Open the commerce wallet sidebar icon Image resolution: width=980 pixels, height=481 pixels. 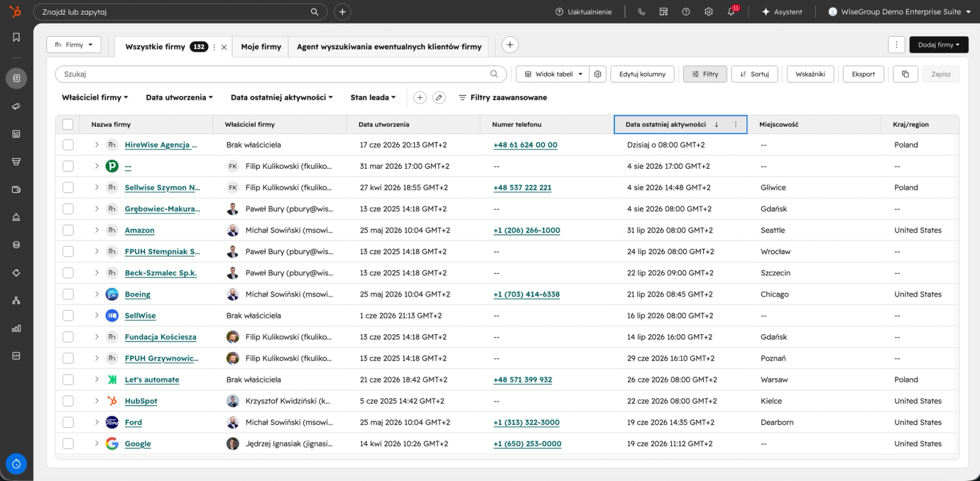click(17, 189)
